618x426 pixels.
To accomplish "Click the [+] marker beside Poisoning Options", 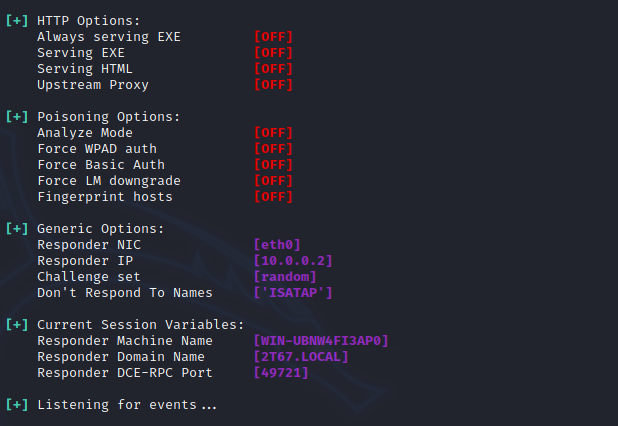I will tap(16, 116).
